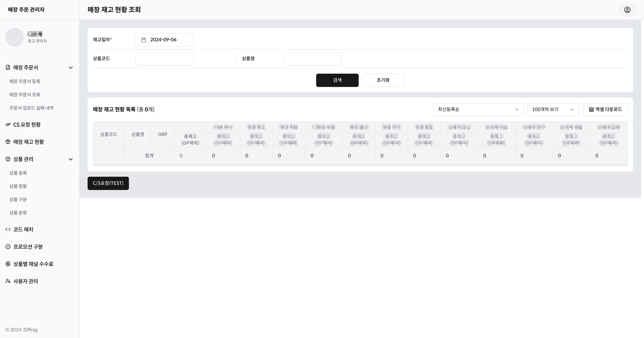
Task: Click the CS 요청 현황 handshake icon
Action: coord(8,124)
